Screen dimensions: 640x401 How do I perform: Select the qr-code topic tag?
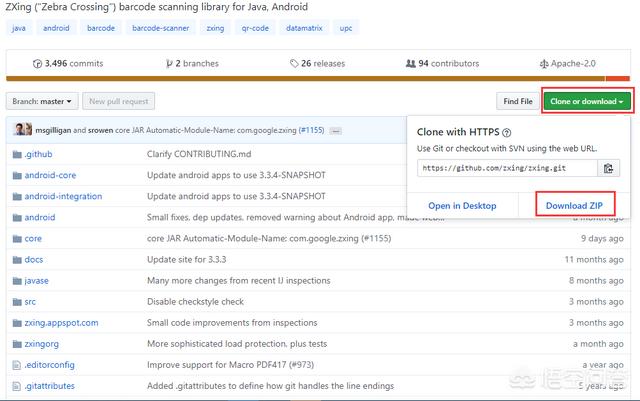pos(255,28)
